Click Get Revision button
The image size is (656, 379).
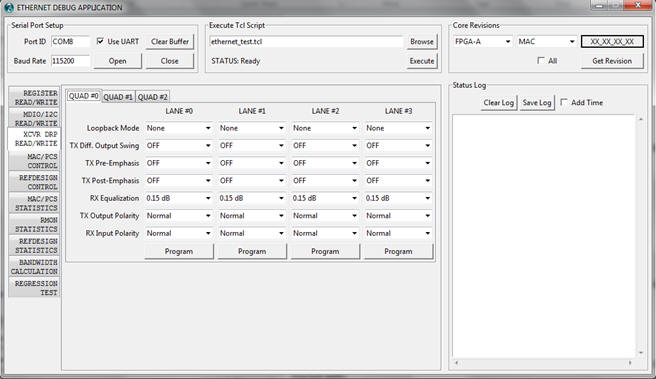pos(612,61)
